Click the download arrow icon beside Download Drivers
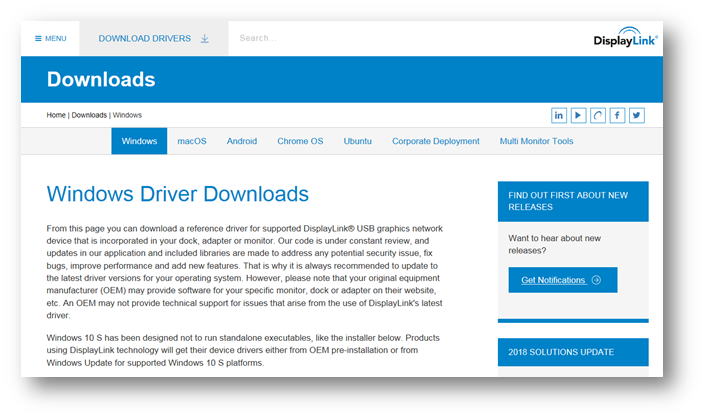 pyautogui.click(x=205, y=39)
